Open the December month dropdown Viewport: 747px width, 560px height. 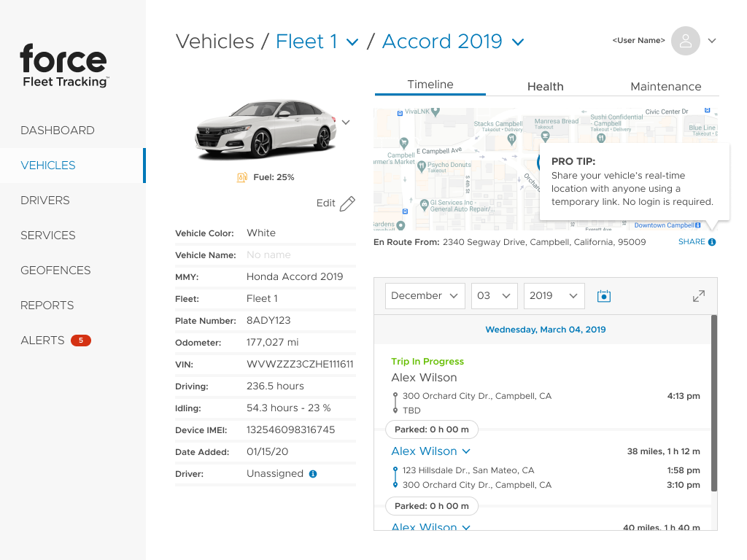tap(425, 295)
